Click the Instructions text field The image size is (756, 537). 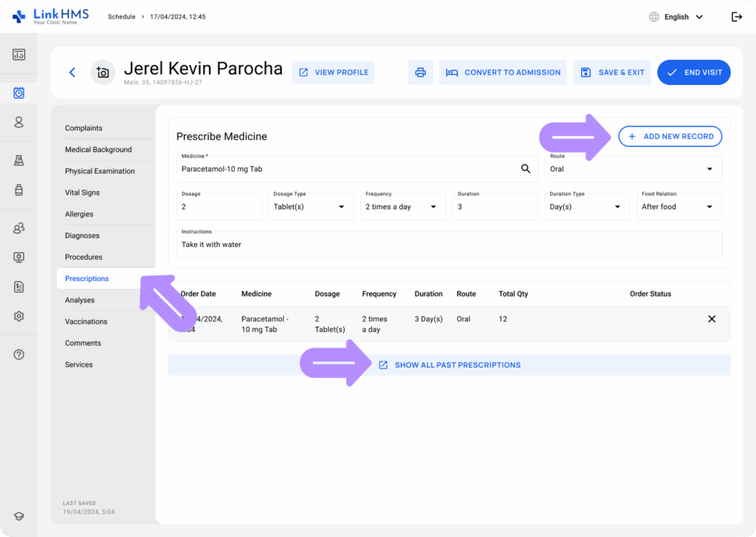tap(449, 244)
